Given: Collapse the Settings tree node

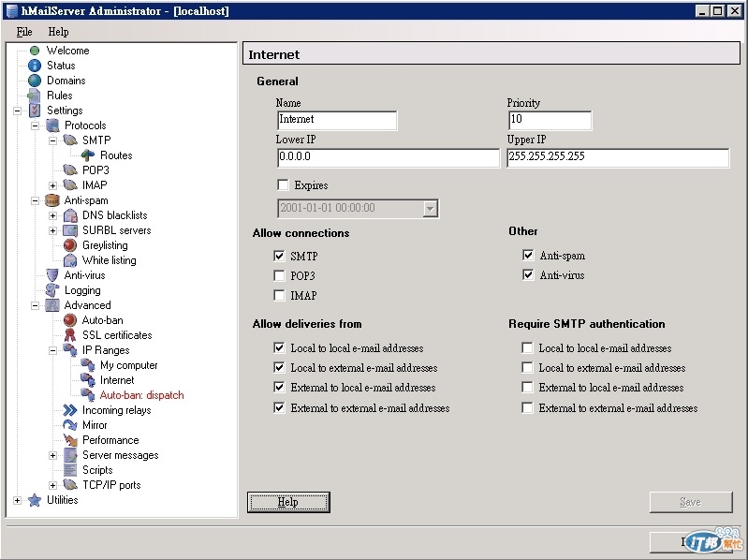Looking at the screenshot, I should click(17, 111).
